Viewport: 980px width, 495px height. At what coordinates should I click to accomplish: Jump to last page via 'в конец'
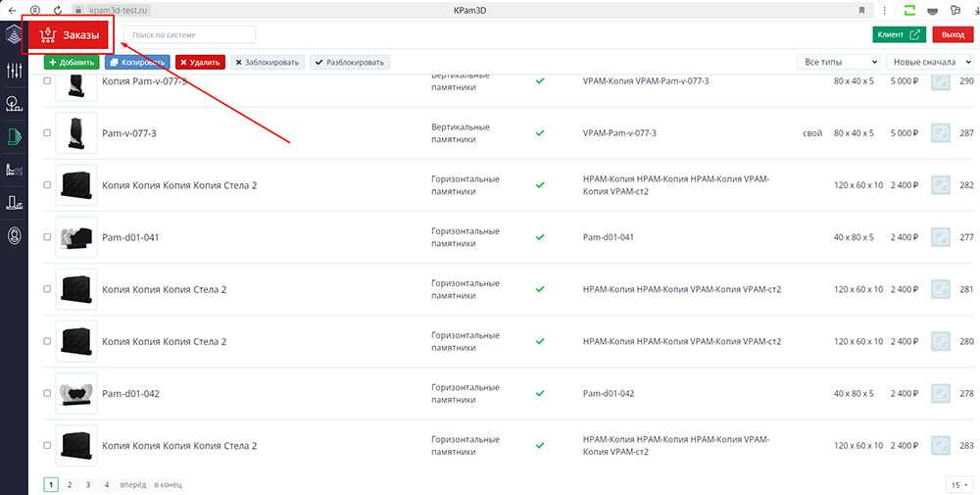[x=168, y=485]
